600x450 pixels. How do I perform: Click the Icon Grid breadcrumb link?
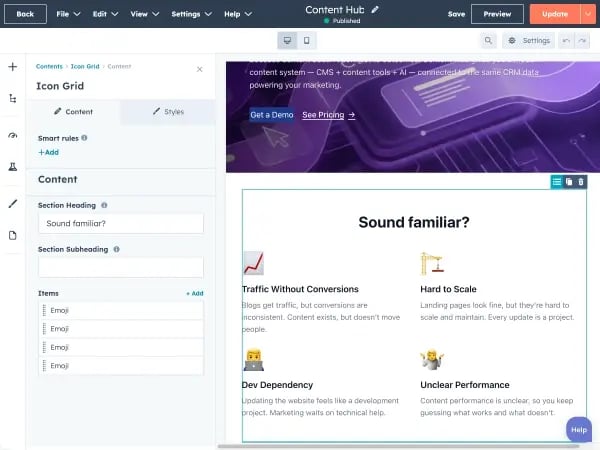click(x=85, y=67)
